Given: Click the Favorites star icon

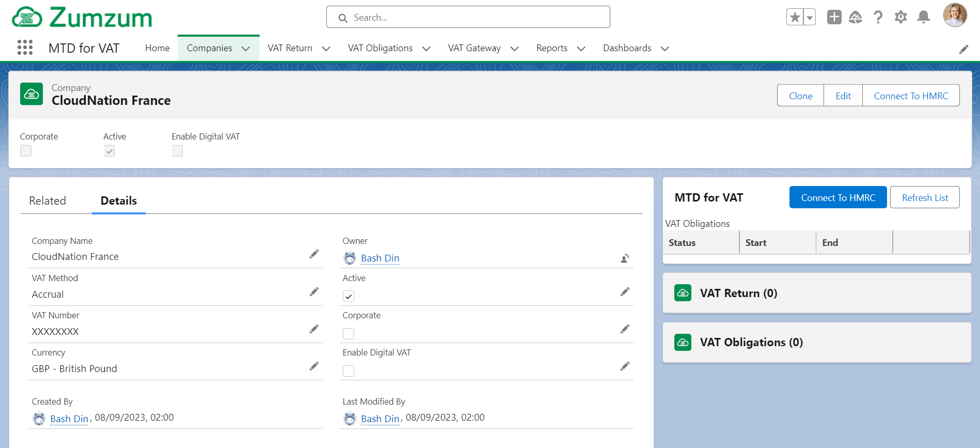Looking at the screenshot, I should [795, 17].
